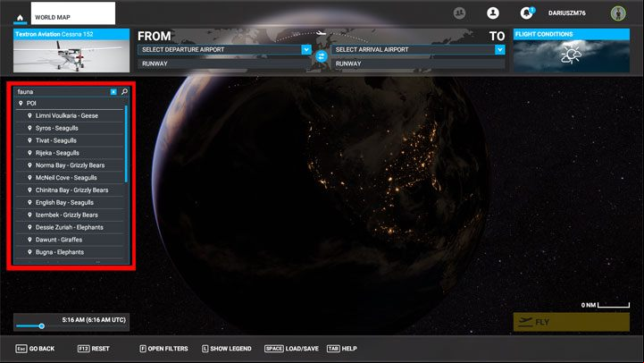The image size is (644, 363).
Task: Collapse the POI results category
Action: coord(70,103)
